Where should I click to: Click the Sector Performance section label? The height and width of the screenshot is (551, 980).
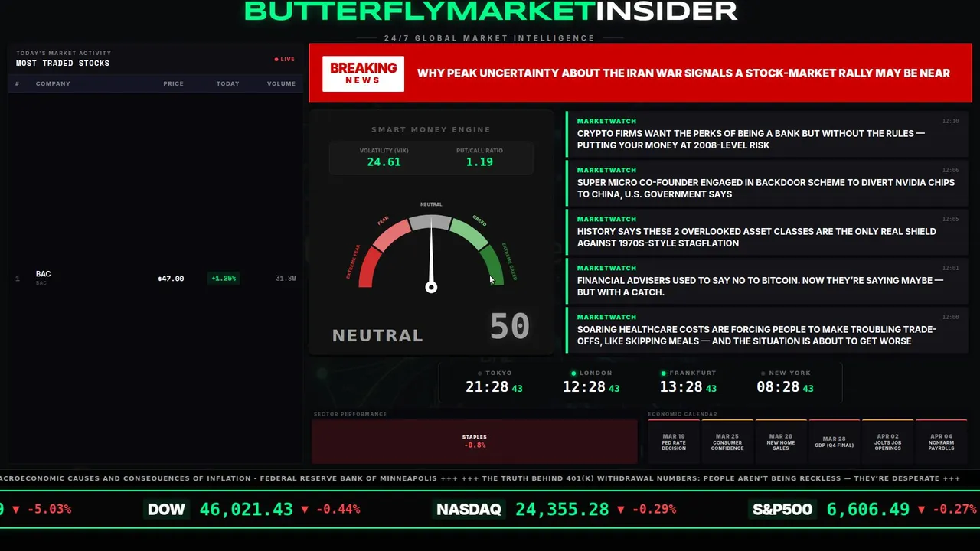click(350, 414)
